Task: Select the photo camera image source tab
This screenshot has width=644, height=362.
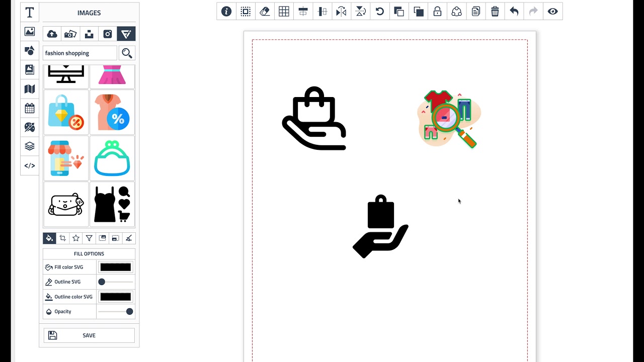Action: tap(70, 34)
